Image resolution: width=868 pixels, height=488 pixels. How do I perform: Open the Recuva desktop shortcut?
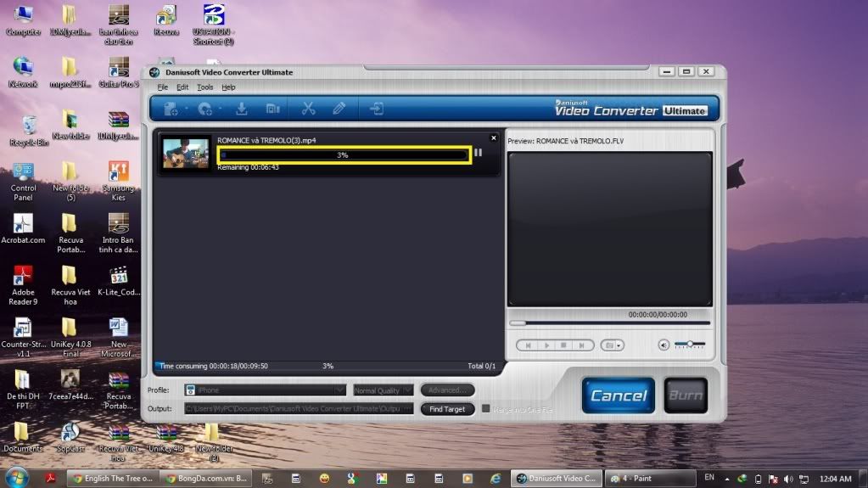(166, 20)
